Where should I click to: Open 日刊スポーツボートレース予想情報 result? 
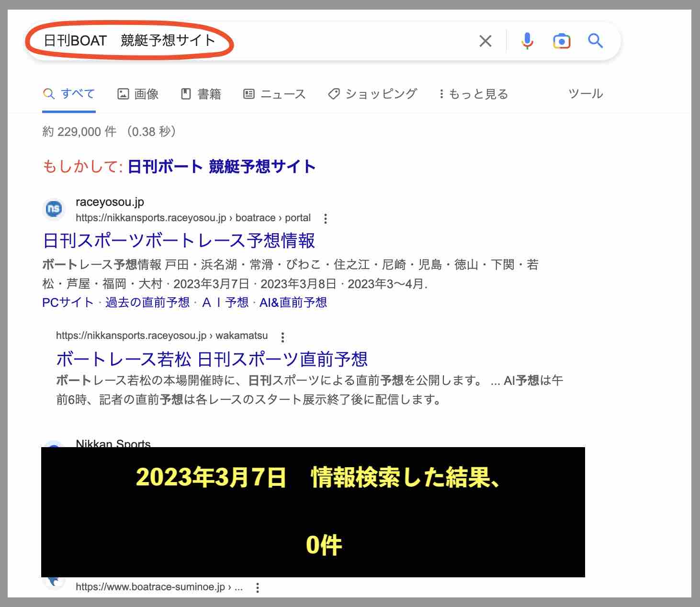pyautogui.click(x=179, y=242)
